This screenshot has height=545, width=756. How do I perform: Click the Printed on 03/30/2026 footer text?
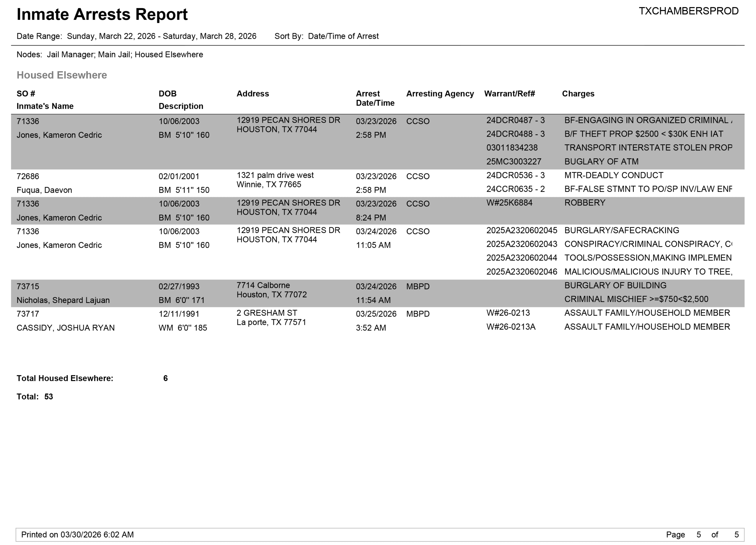tap(77, 535)
